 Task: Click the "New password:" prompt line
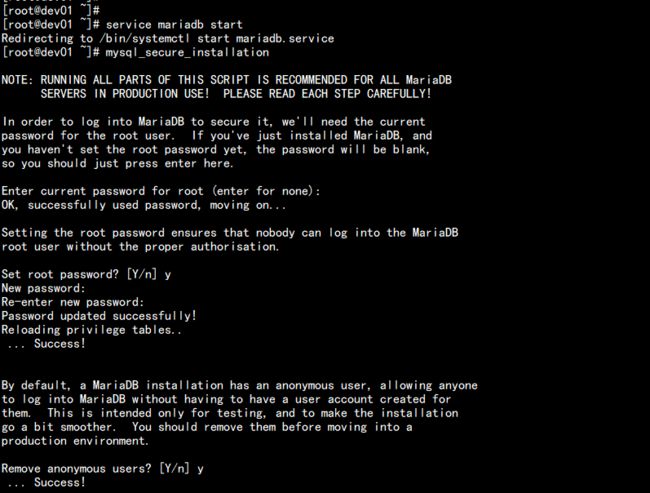[44, 288]
